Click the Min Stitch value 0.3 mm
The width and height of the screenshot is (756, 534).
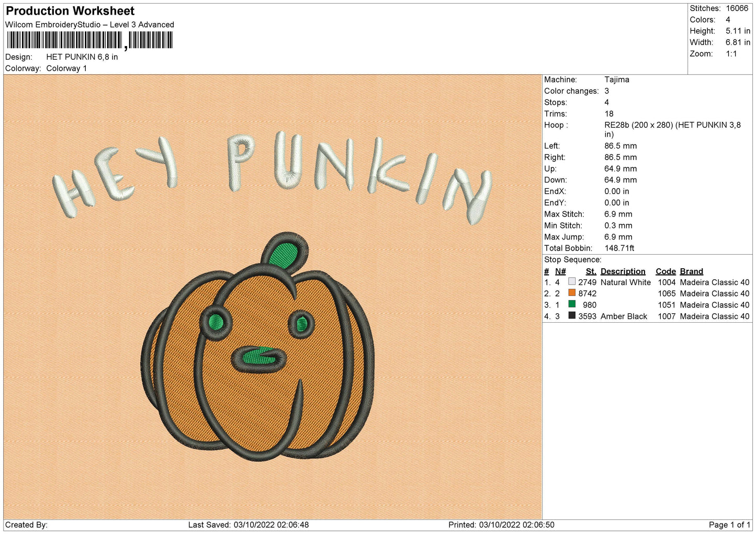click(x=618, y=225)
